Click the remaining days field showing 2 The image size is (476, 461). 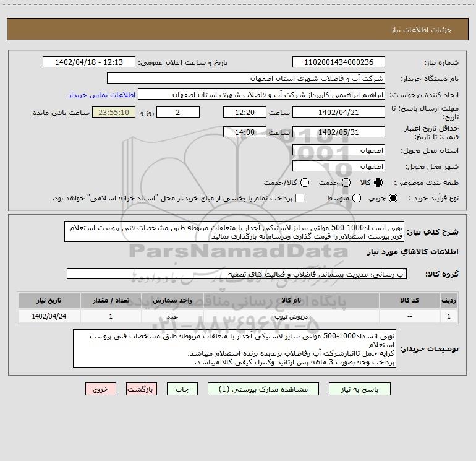[x=178, y=112]
